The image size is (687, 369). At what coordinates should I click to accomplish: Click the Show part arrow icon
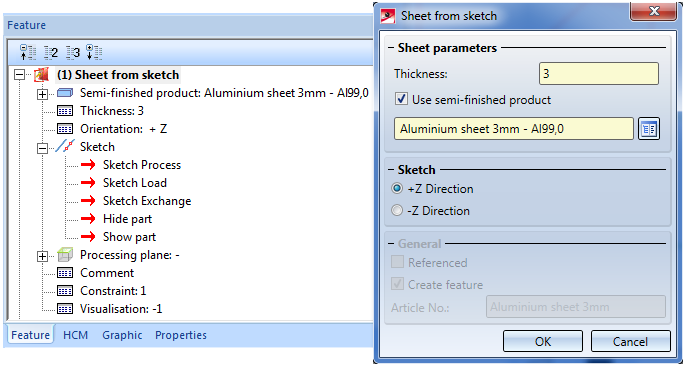(88, 237)
